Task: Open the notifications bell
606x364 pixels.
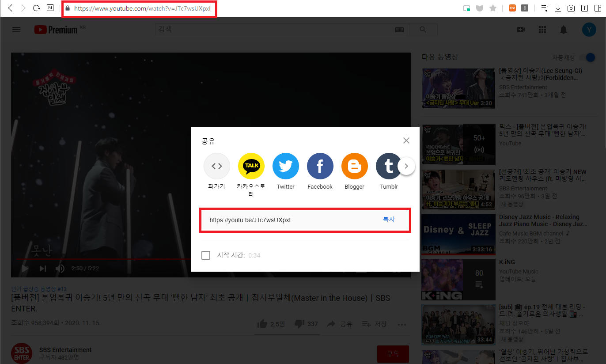Action: [564, 30]
